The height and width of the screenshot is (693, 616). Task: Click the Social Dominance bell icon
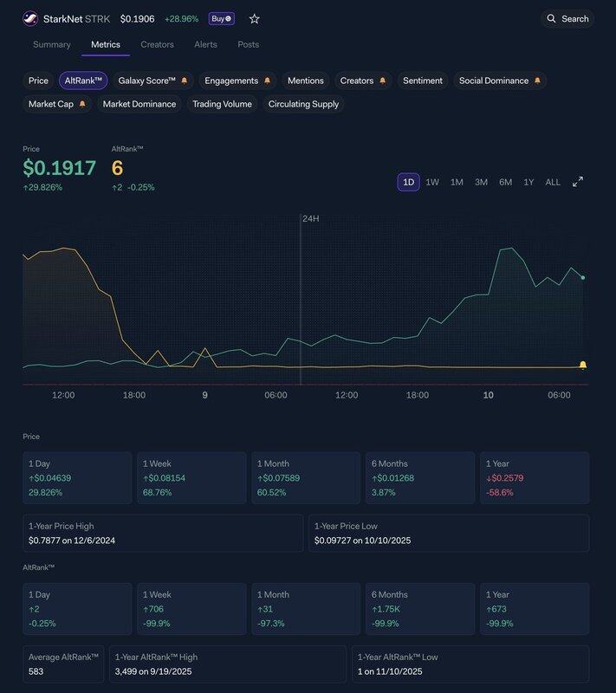pyautogui.click(x=537, y=81)
